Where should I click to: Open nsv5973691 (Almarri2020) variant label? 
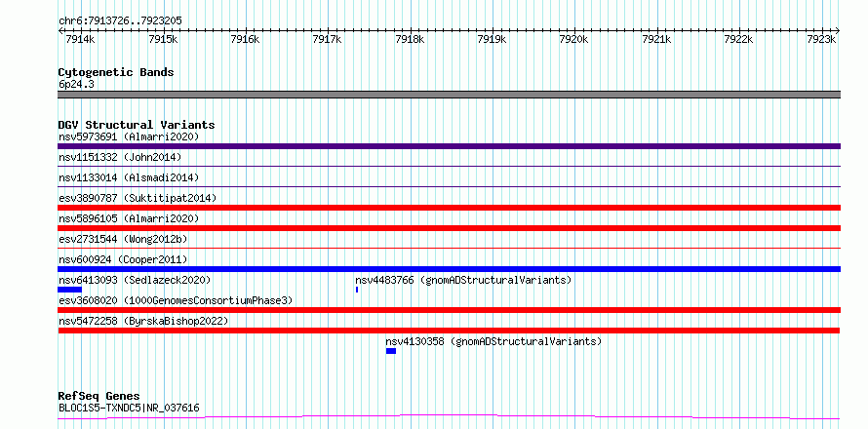tap(129, 136)
